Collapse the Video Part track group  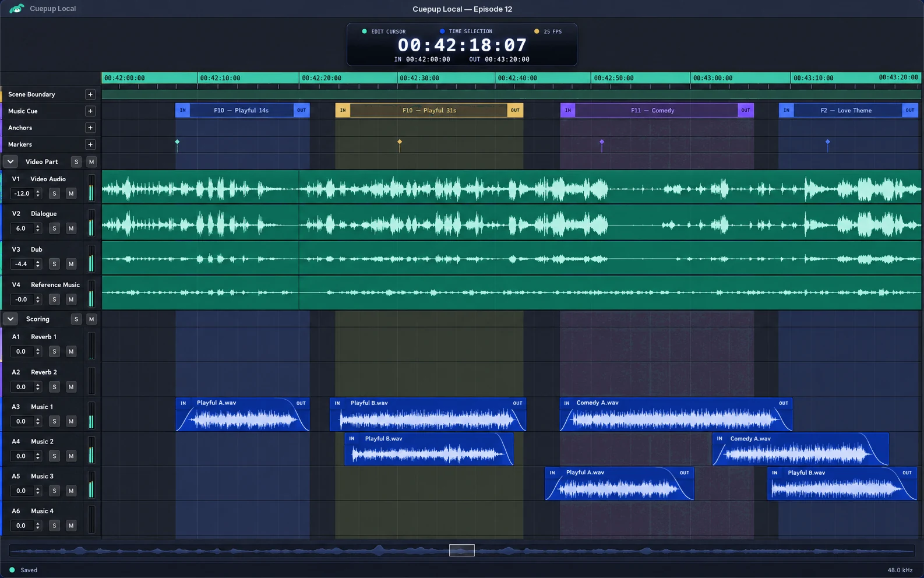(x=10, y=161)
